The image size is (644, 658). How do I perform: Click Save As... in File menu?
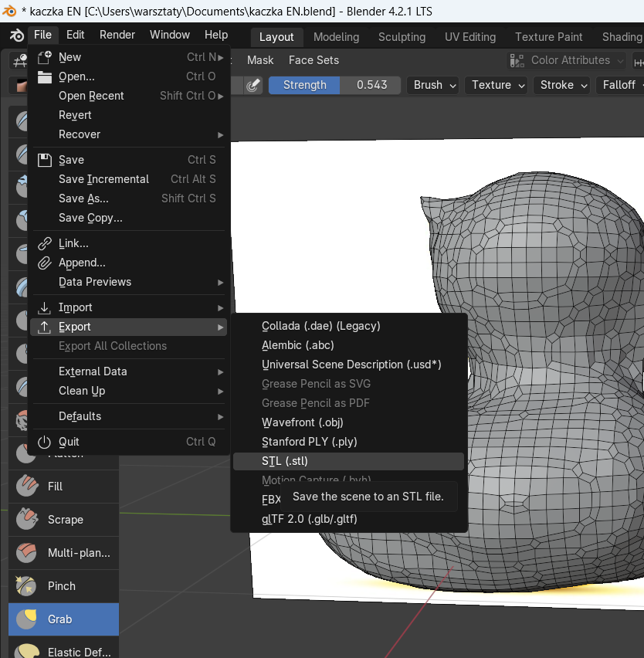[129, 199]
